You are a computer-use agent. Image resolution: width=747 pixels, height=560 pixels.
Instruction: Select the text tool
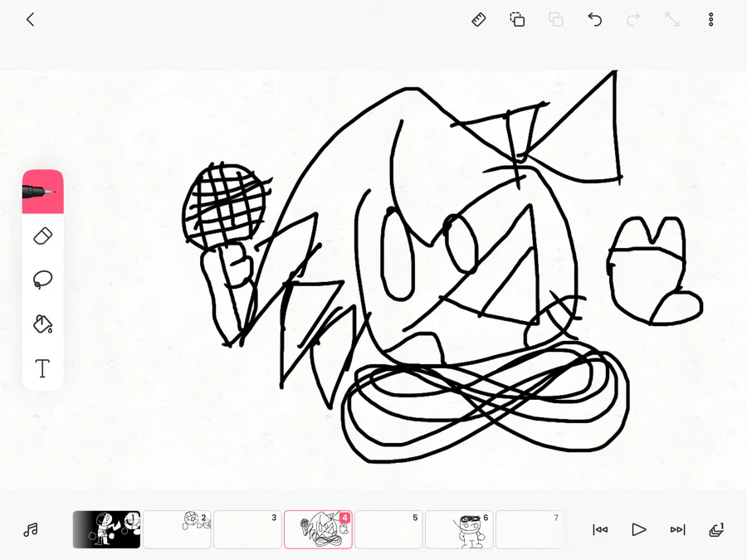coord(43,368)
